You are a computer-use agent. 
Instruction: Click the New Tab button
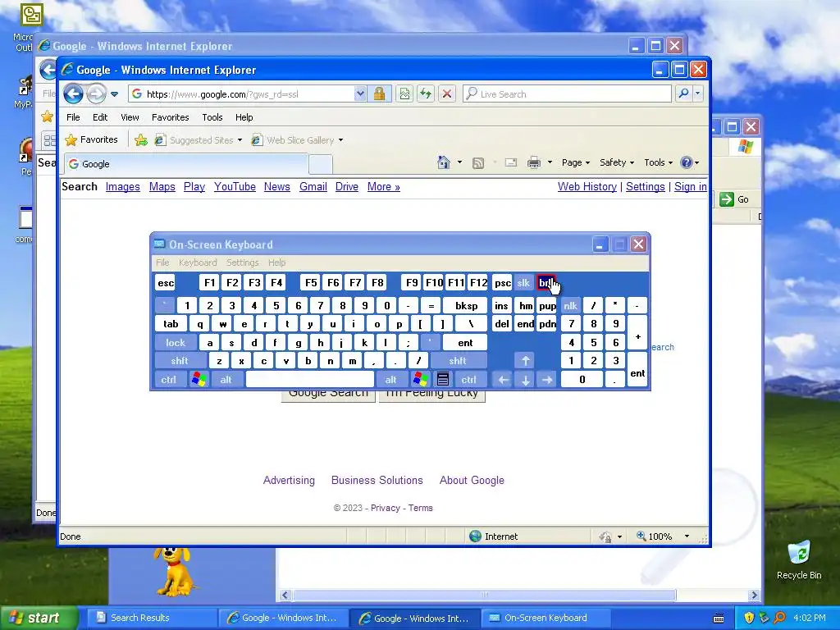321,164
